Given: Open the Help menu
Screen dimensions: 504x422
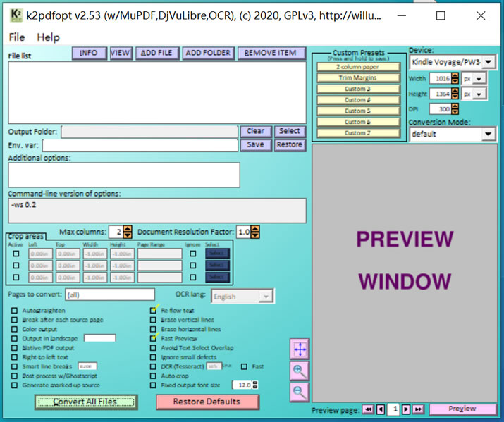Looking at the screenshot, I should click(x=48, y=37).
